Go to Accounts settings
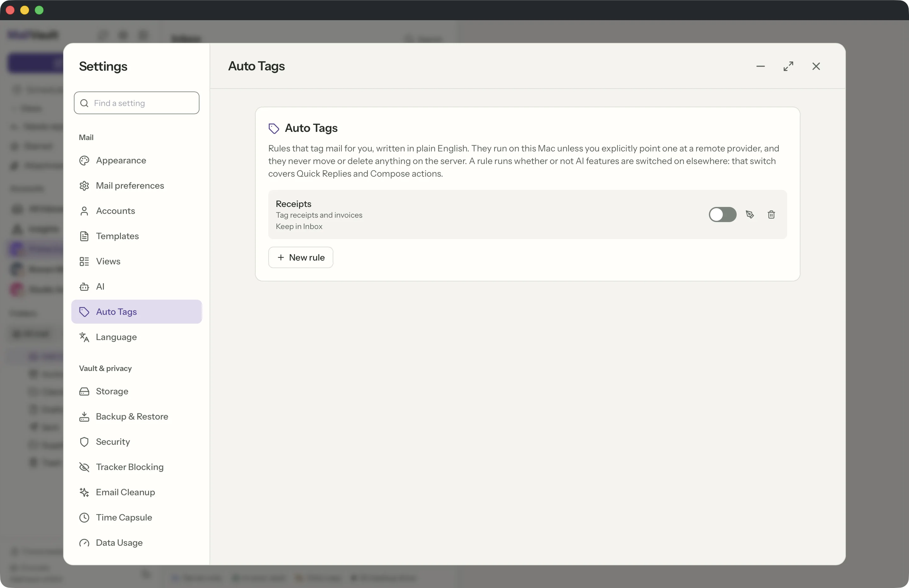This screenshot has height=588, width=909. 136,211
